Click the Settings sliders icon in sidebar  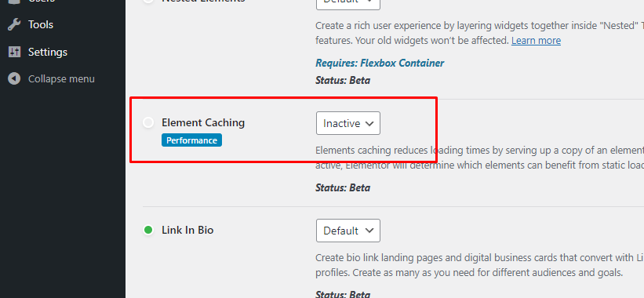[14, 52]
